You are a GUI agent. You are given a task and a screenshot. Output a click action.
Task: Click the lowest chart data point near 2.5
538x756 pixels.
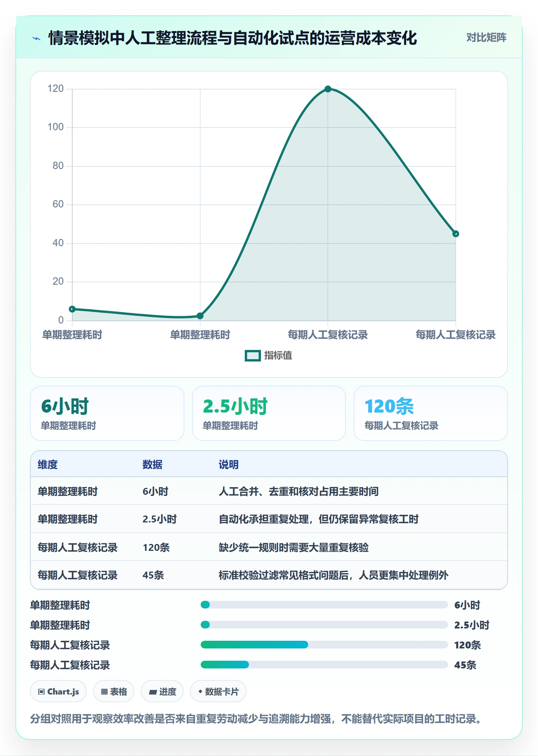pyautogui.click(x=200, y=316)
